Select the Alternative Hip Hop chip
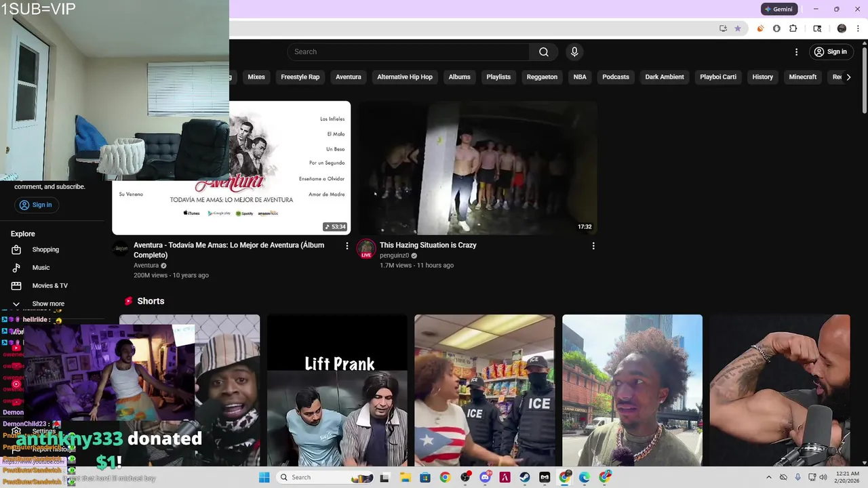868x488 pixels. click(x=405, y=77)
